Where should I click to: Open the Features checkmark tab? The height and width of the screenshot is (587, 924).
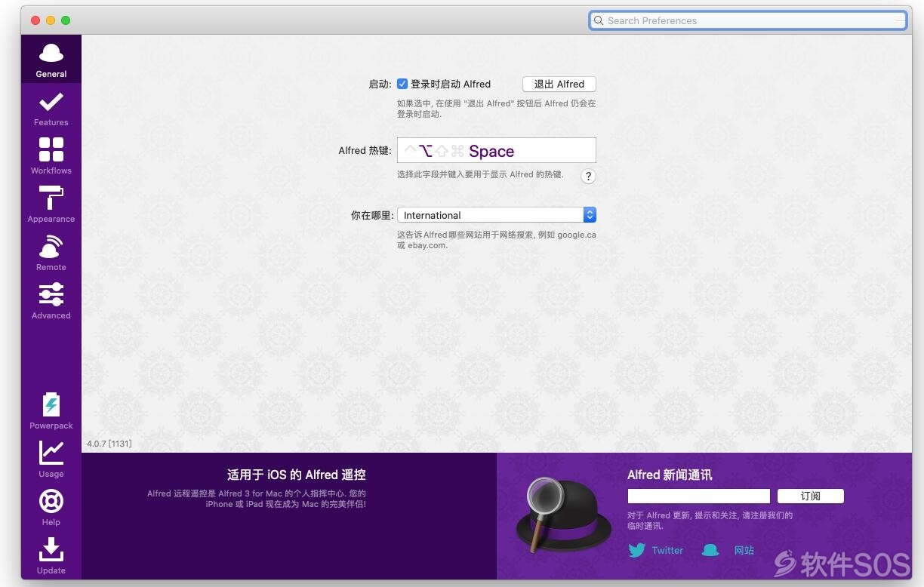pos(51,109)
